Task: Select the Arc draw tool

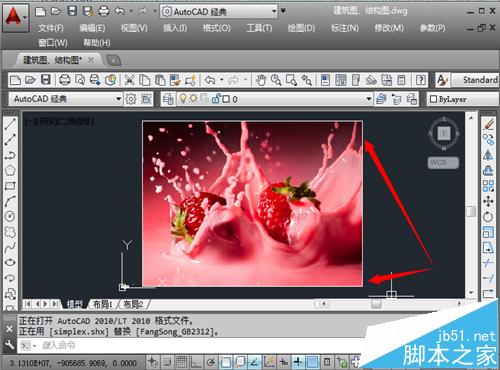Action: tap(10, 201)
